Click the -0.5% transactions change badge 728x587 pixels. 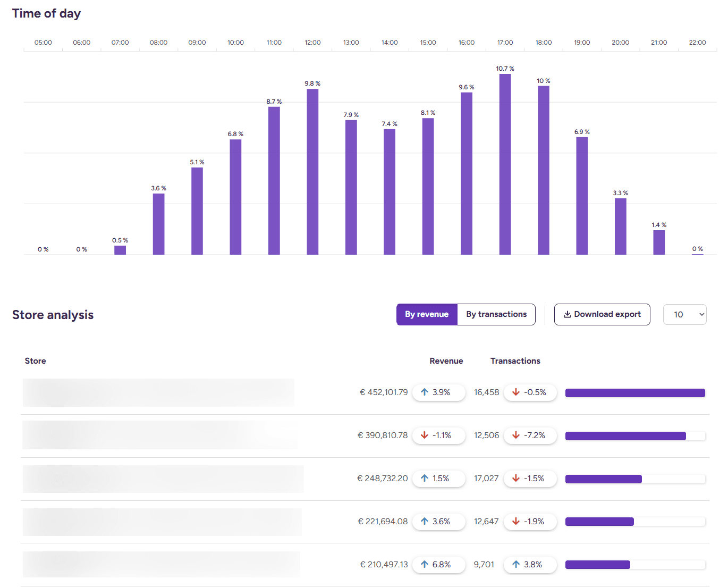point(530,392)
